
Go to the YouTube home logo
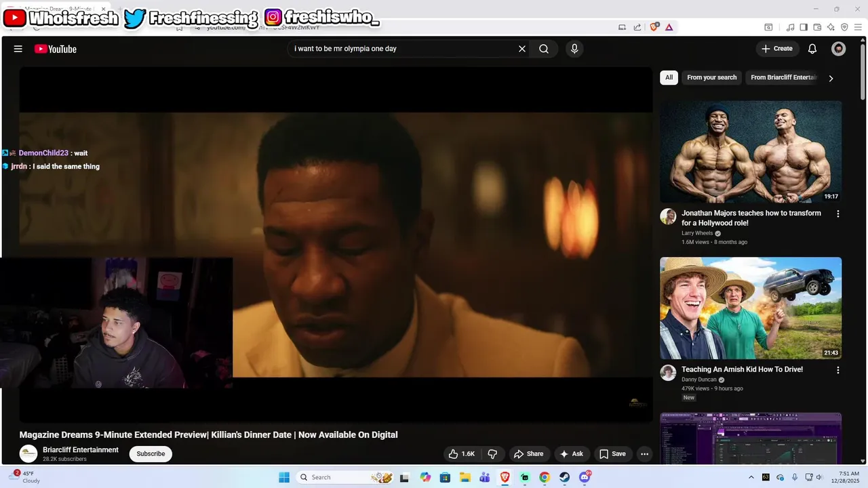pos(56,49)
